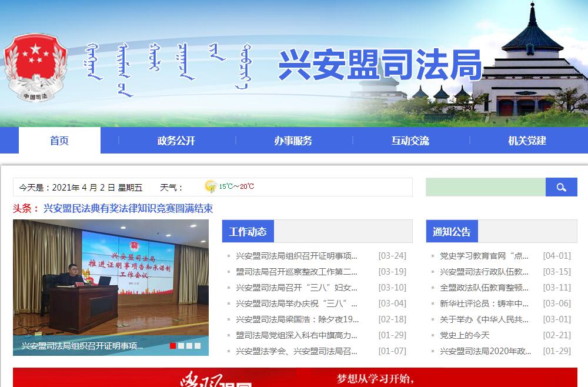588x387 pixels.
Task: Open the 首页 navigation tab
Action: [59, 141]
